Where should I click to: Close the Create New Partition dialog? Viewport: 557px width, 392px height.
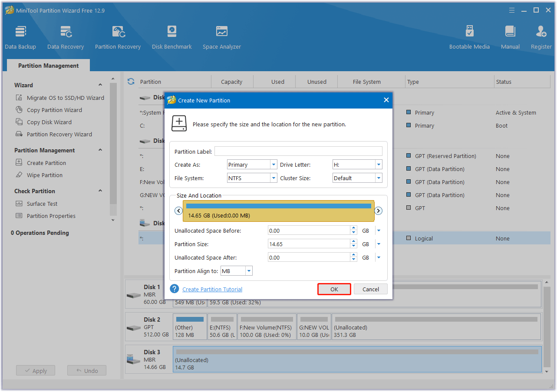pos(386,100)
